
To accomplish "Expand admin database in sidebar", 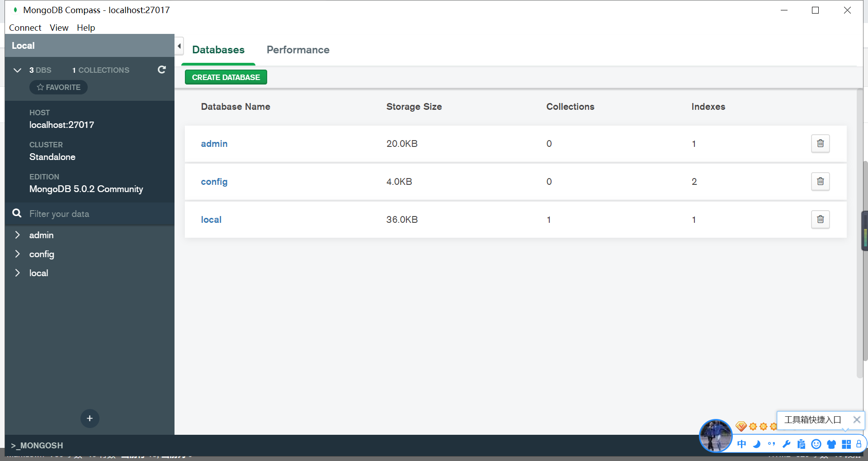I will click(18, 235).
